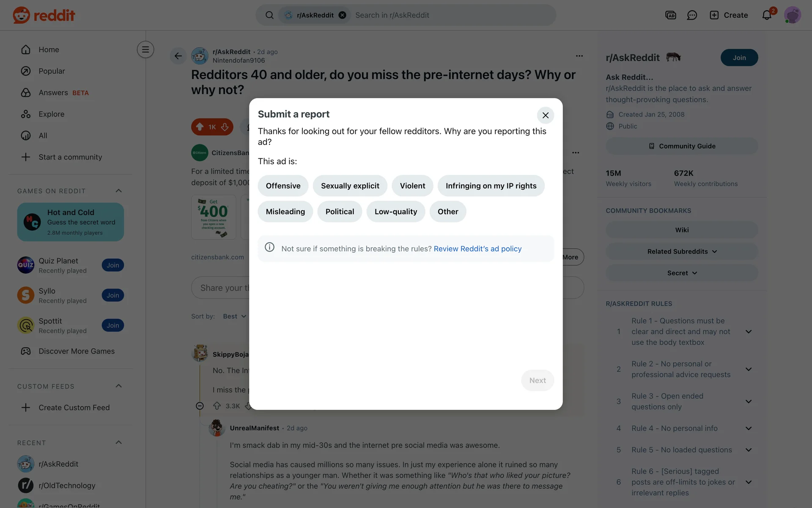Viewport: 812px width, 508px height.
Task: Click the notifications bell icon
Action: 766,15
